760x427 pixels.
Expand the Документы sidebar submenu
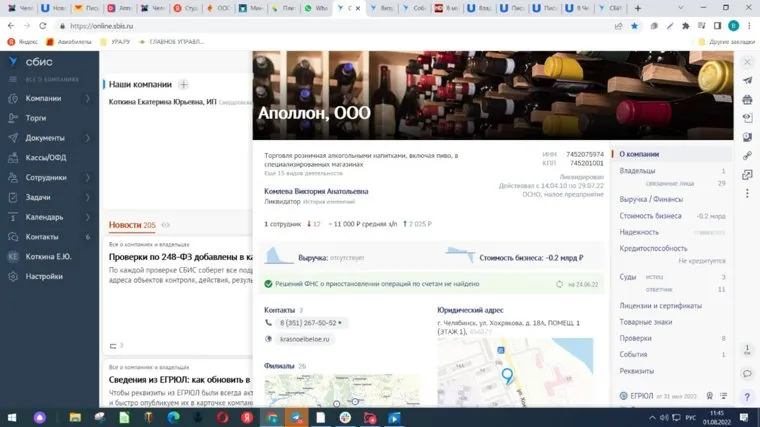pyautogui.click(x=88, y=138)
